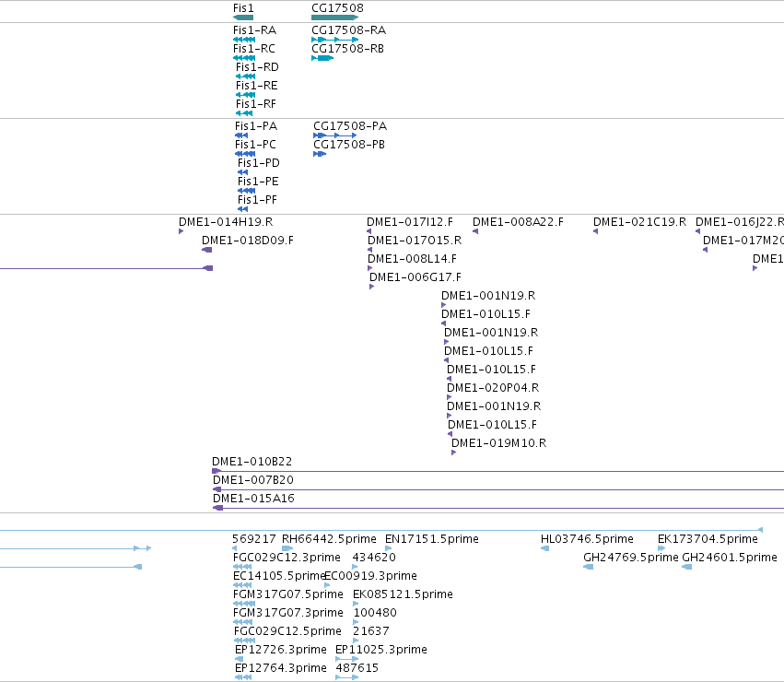Viewport: 784px width, 682px height.
Task: Select transcript Fis1-RD
Action: coord(257,67)
